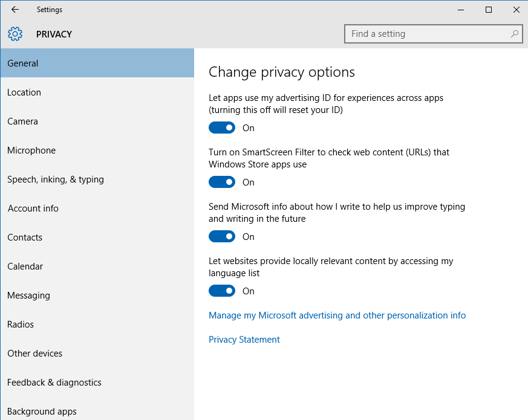Image resolution: width=528 pixels, height=420 pixels.
Task: Click the search magnifier icon
Action: click(x=515, y=34)
